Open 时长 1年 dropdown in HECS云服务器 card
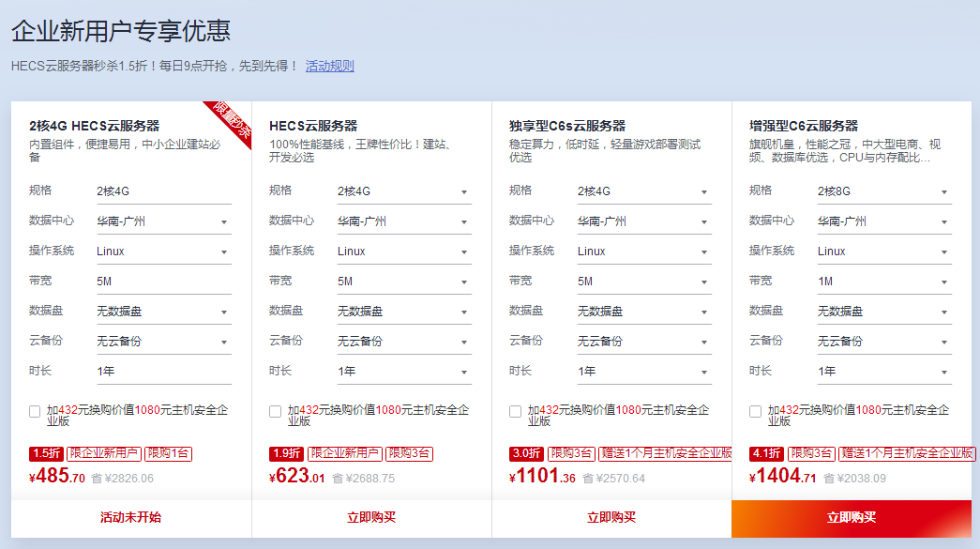Image resolution: width=980 pixels, height=549 pixels. click(x=404, y=372)
